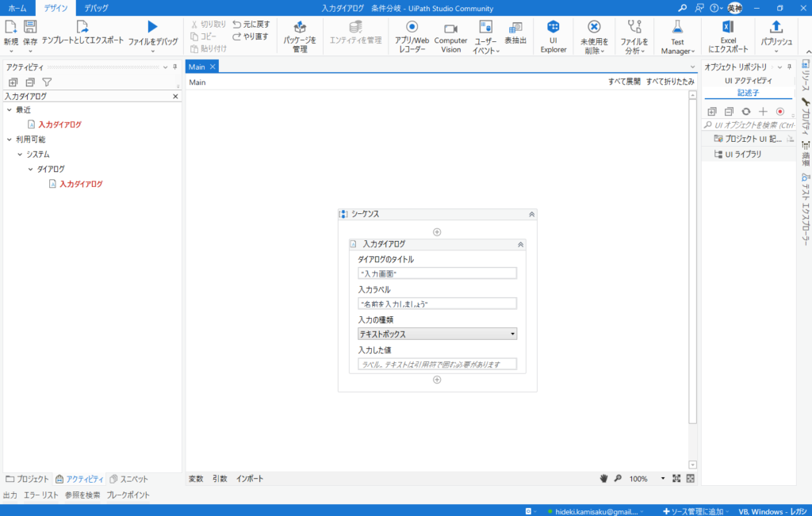Open the スニペット panel tab
This screenshot has height=516, width=812.
tap(128, 479)
